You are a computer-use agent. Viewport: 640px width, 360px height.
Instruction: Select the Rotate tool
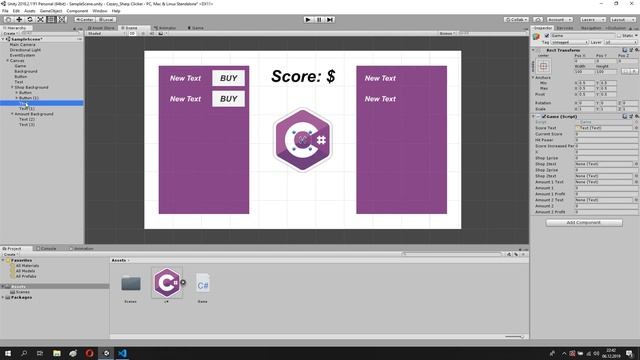tap(29, 19)
